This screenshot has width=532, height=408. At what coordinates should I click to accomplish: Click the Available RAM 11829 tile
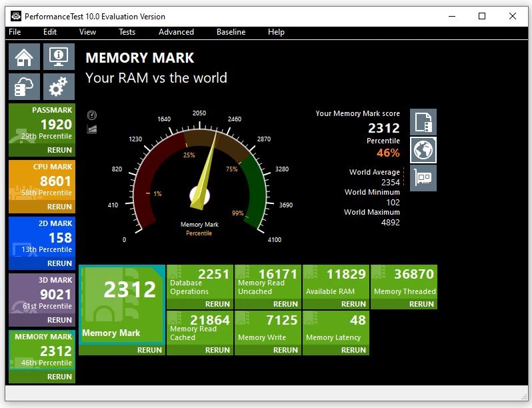point(336,282)
